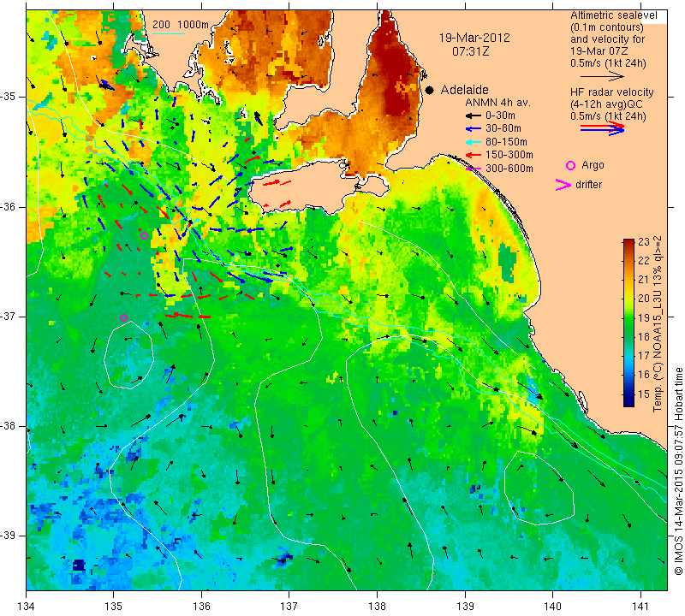
Task: Click the longitude axis label 134
Action: coord(26,607)
